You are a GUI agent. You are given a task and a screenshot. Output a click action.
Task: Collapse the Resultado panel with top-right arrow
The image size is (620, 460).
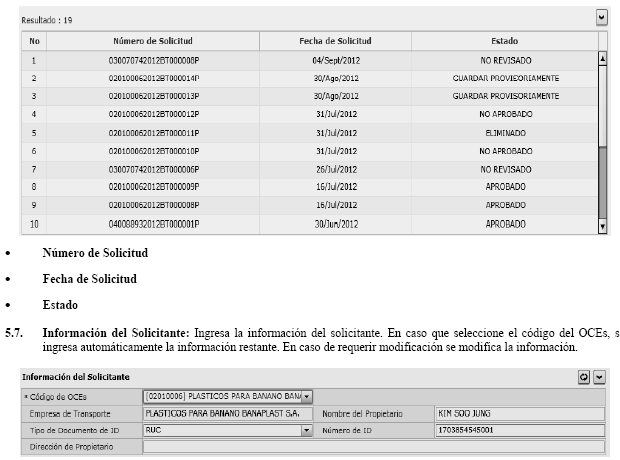(x=601, y=17)
